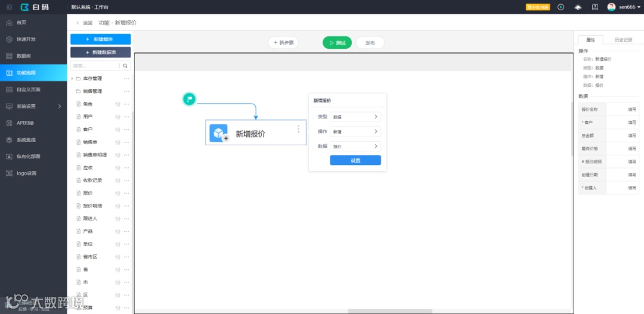Image resolution: width=644 pixels, height=314 pixels.
Task: Focus the table search input field
Action: (95, 66)
